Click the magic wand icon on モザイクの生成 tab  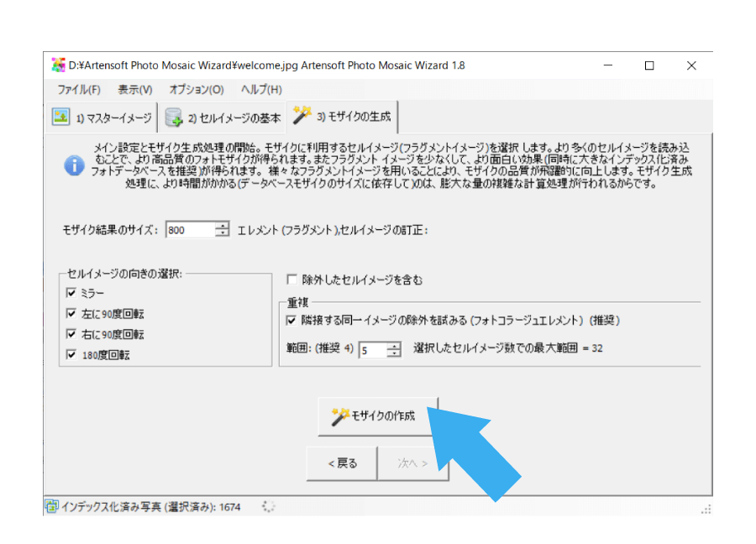coord(301,117)
